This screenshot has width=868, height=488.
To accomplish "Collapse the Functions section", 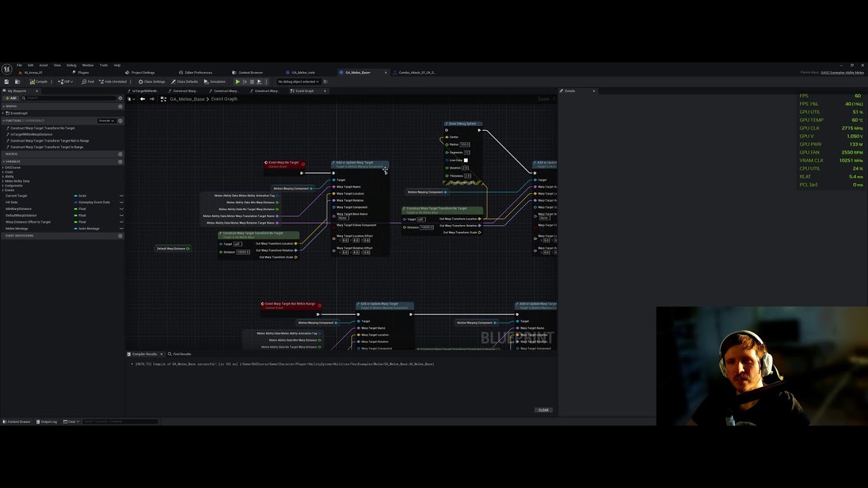I will click(x=3, y=121).
